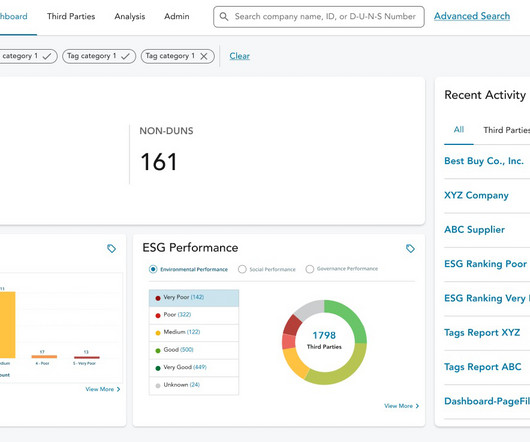
Task: Open Tags Report XYZ
Action: [x=482, y=333]
